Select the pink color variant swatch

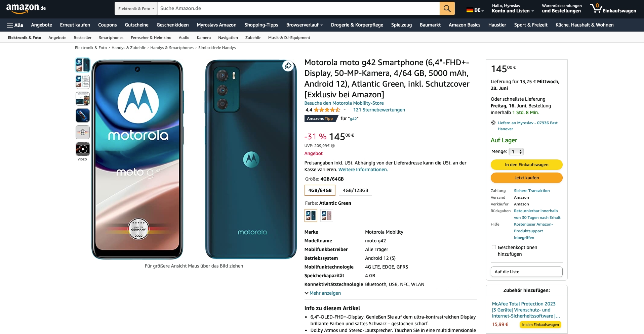[326, 216]
